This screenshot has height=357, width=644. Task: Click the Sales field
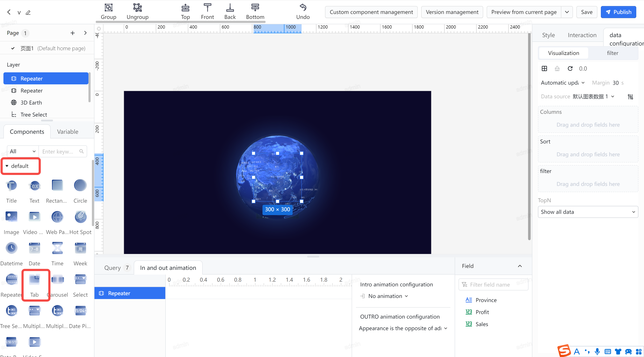(477, 324)
